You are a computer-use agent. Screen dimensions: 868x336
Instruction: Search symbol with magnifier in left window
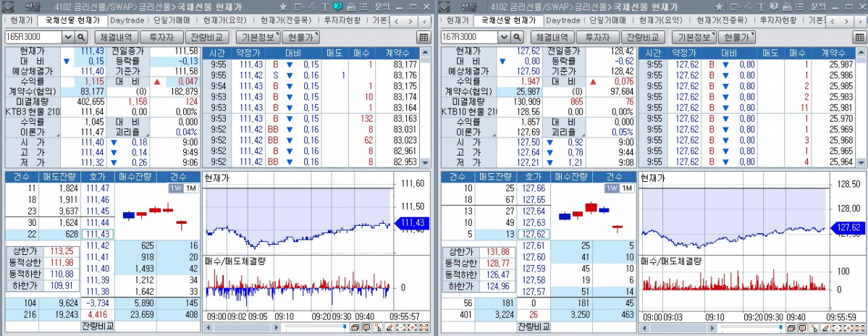81,37
